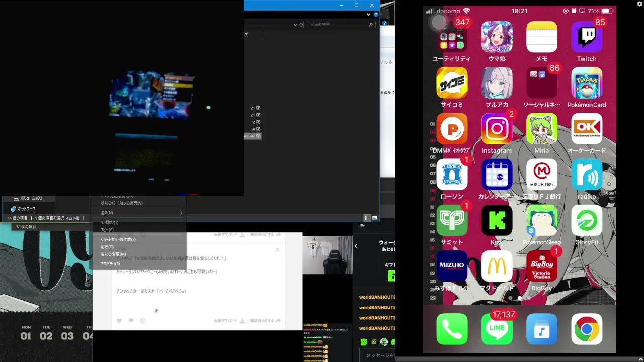This screenshot has width=644, height=362.
Task: Collapse the stream panel with left chevron
Action: click(356, 246)
